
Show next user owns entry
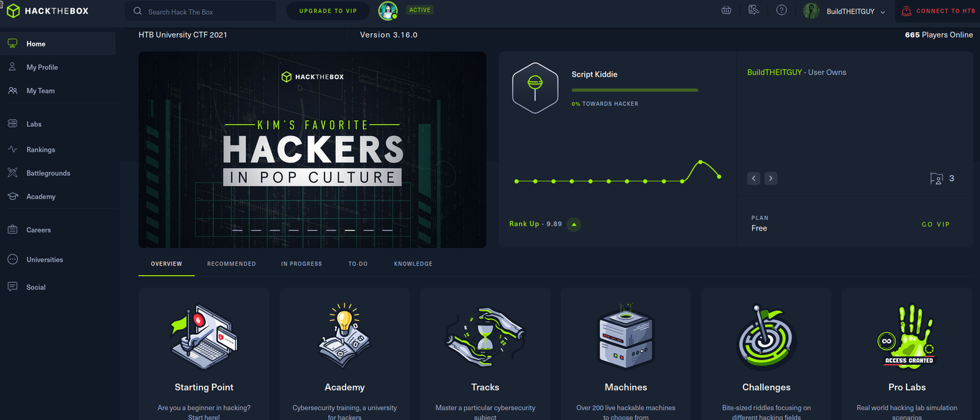[771, 178]
